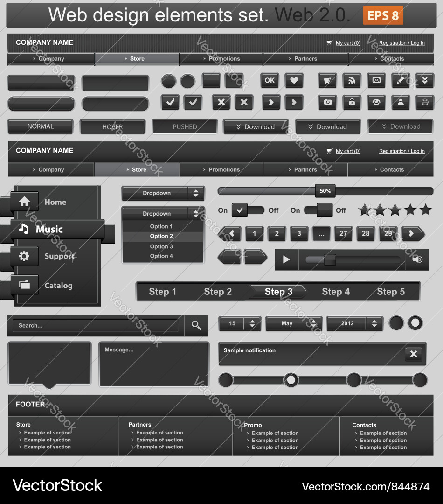Click the cart icon in top header
Screen dimensions: 443x504
pos(329,43)
